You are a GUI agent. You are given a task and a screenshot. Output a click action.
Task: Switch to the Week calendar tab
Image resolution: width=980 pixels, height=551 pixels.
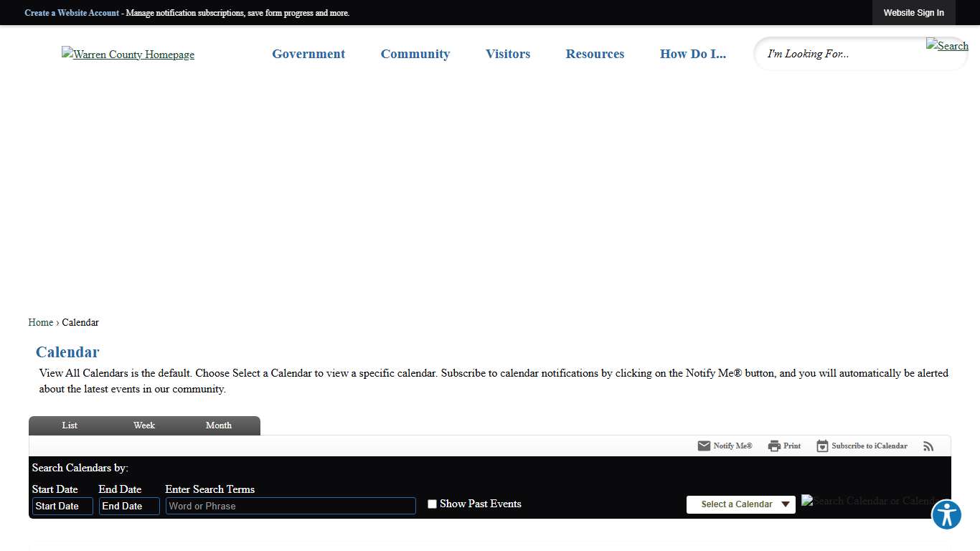click(x=144, y=425)
